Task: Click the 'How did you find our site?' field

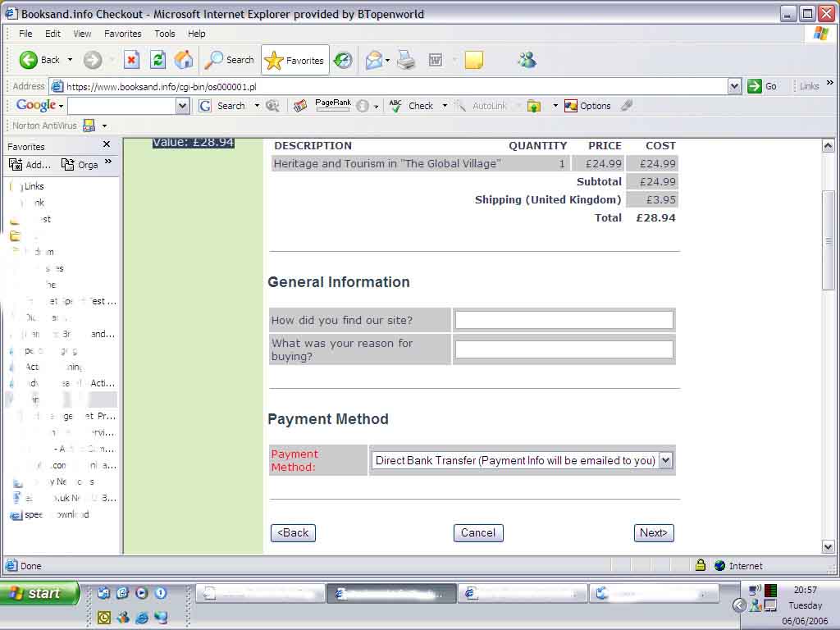Action: point(564,320)
